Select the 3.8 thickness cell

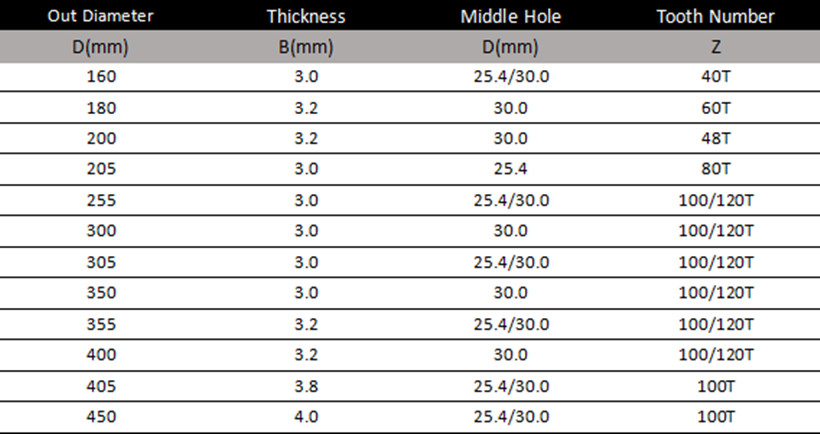(x=306, y=386)
